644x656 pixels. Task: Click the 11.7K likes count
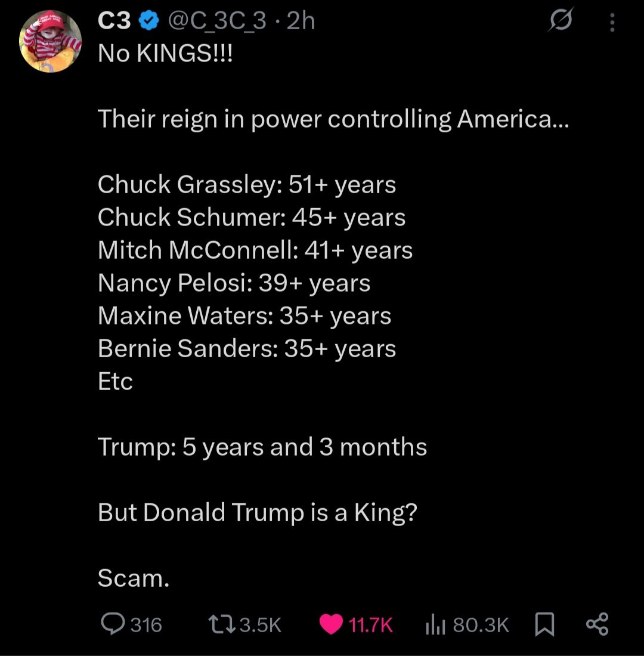tap(370, 625)
